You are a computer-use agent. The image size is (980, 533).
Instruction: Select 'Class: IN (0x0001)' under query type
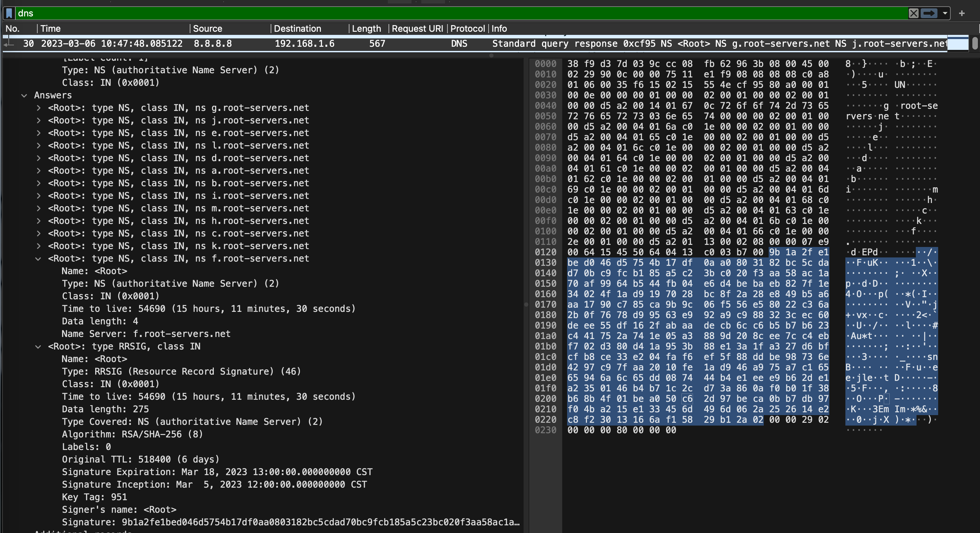pyautogui.click(x=111, y=83)
